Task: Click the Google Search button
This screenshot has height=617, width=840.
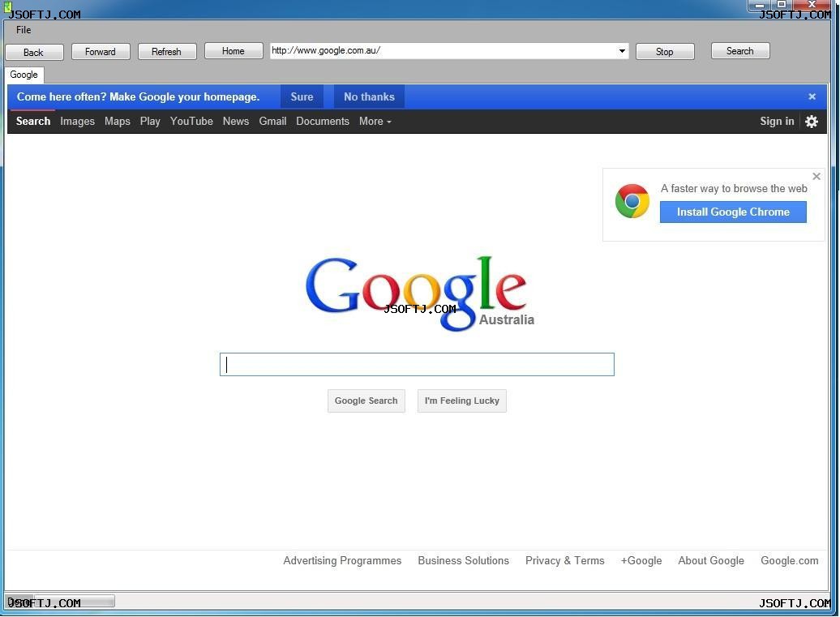Action: [x=366, y=401]
